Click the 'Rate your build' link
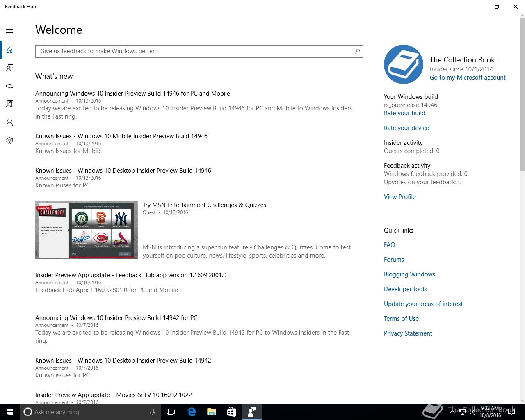 click(x=404, y=113)
